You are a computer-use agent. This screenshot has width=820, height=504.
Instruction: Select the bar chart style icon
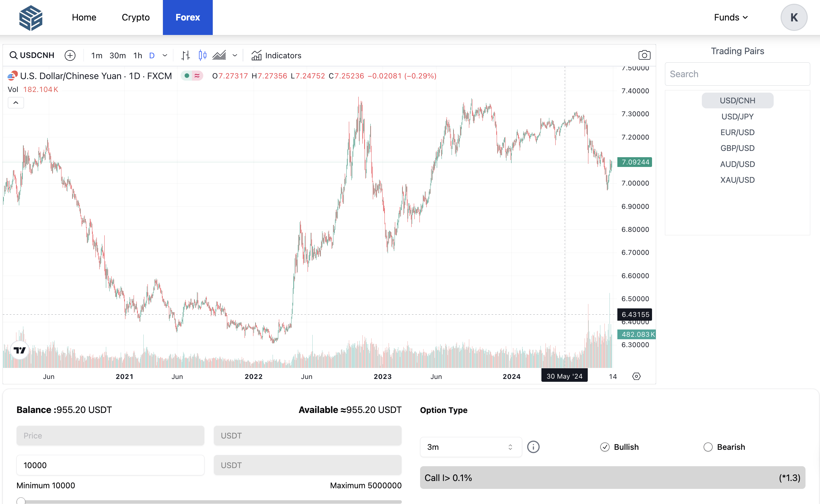185,55
